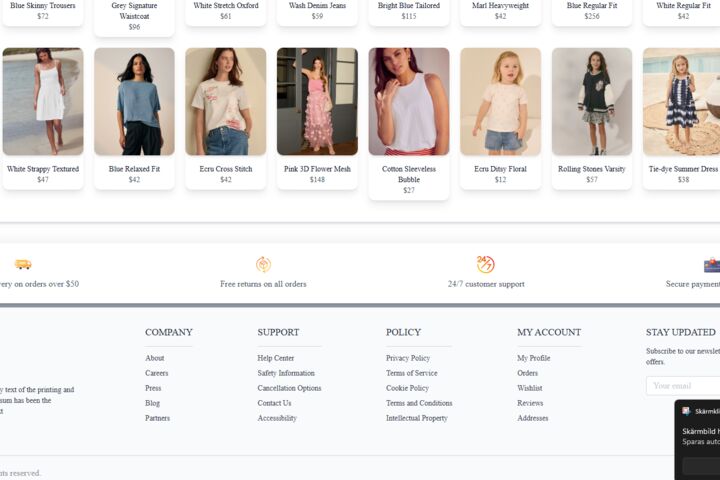The image size is (720, 480).
Task: Click the Free returns on all orders text
Action: tap(263, 284)
